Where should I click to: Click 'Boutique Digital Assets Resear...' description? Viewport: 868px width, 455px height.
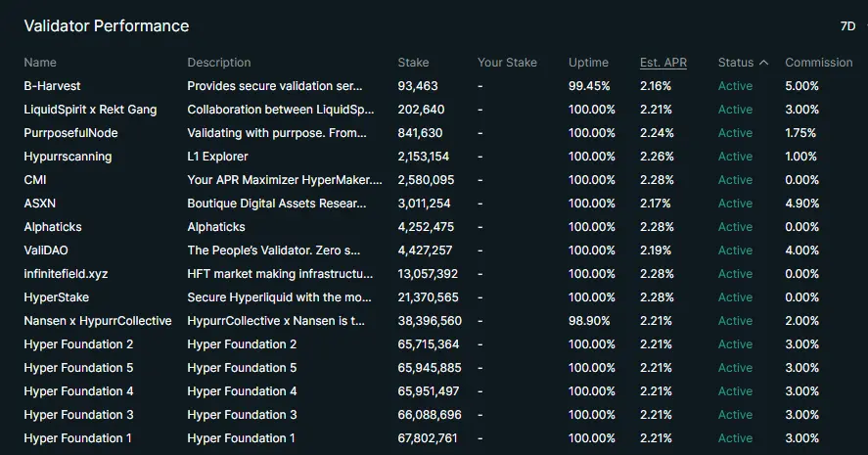(x=277, y=204)
